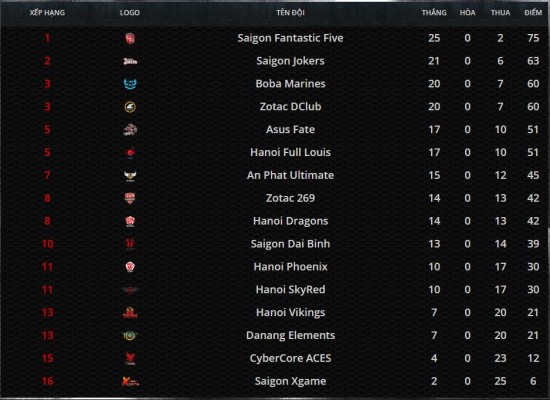Image resolution: width=550 pixels, height=400 pixels.
Task: Sort by the ĐIỂM column header
Action: click(533, 13)
